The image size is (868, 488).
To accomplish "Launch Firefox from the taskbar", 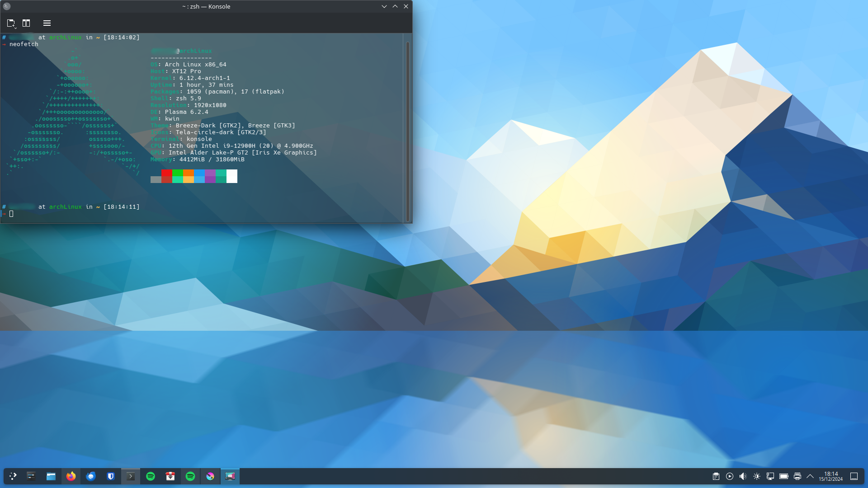I will tap(71, 476).
